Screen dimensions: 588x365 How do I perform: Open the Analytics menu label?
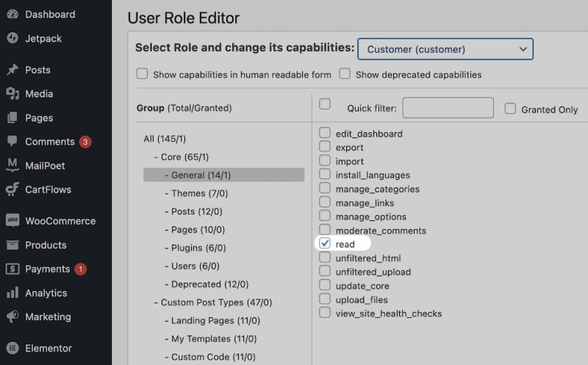pyautogui.click(x=46, y=293)
